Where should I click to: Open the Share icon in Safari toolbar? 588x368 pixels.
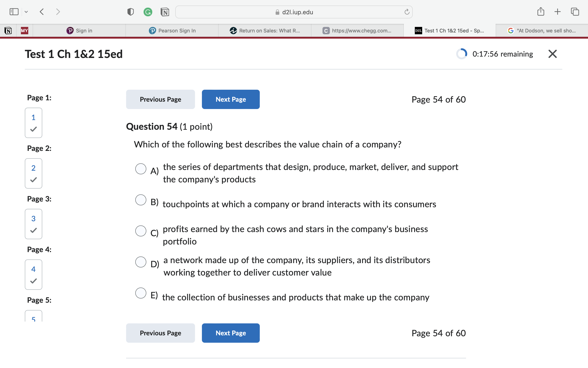point(541,11)
